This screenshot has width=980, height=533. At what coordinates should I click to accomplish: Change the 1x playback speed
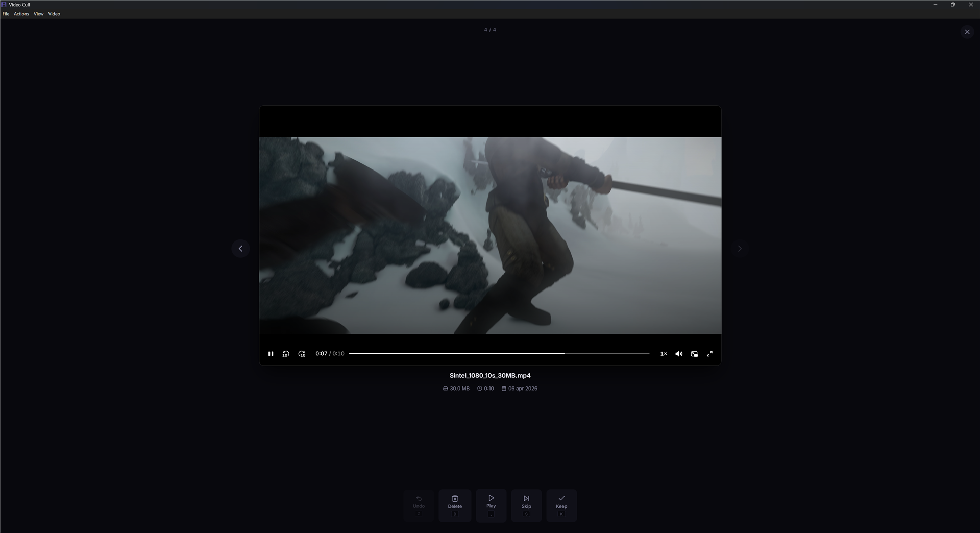pyautogui.click(x=664, y=354)
